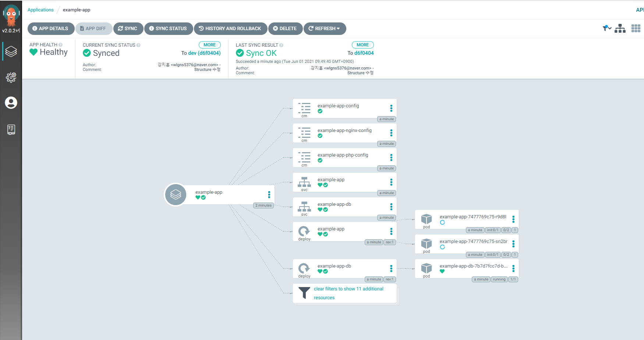
Task: Open History and Rollback
Action: click(230, 28)
